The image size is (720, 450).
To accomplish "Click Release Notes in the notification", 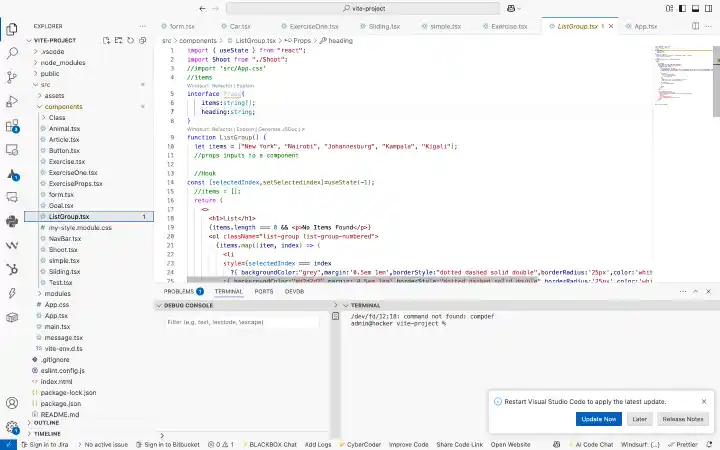I will [x=683, y=419].
